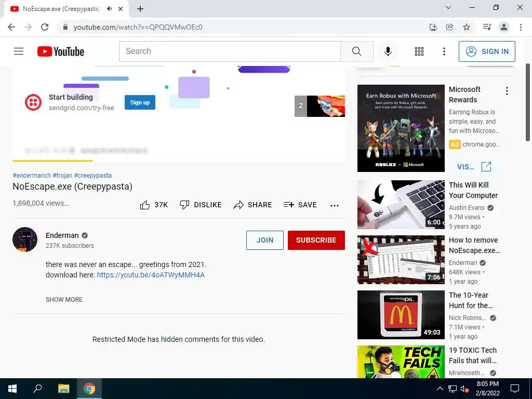Click the network icon in system tray
Image resolution: width=532 pixels, height=399 pixels.
tap(453, 389)
